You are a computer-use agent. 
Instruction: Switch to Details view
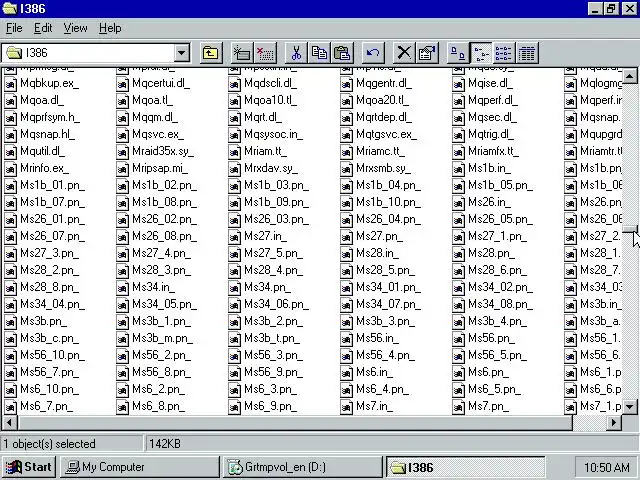(527, 53)
